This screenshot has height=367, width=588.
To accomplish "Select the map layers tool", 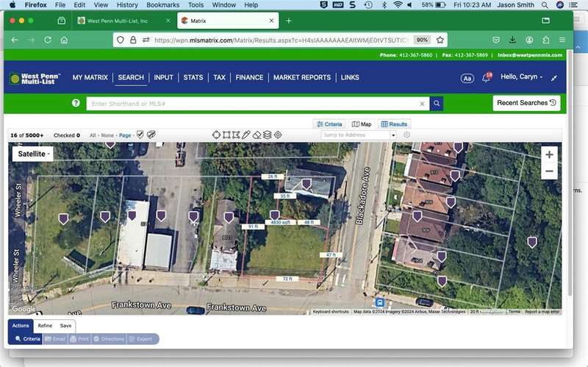I will [268, 135].
